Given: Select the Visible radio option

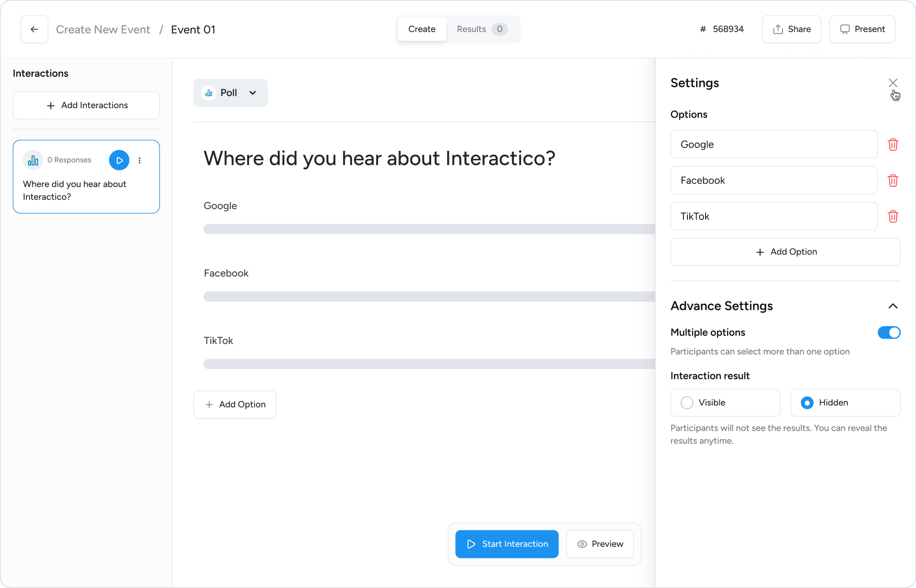Looking at the screenshot, I should (687, 403).
